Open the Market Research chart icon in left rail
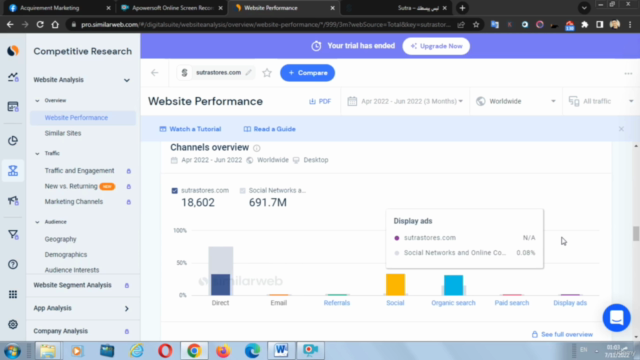The image size is (640, 360). [13, 77]
